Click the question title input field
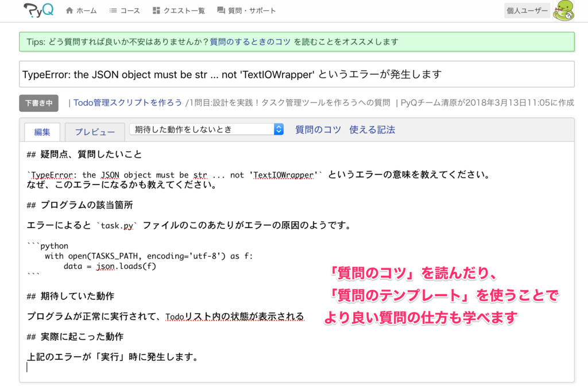Image resolution: width=588 pixels, height=389 pixels. pos(297,74)
